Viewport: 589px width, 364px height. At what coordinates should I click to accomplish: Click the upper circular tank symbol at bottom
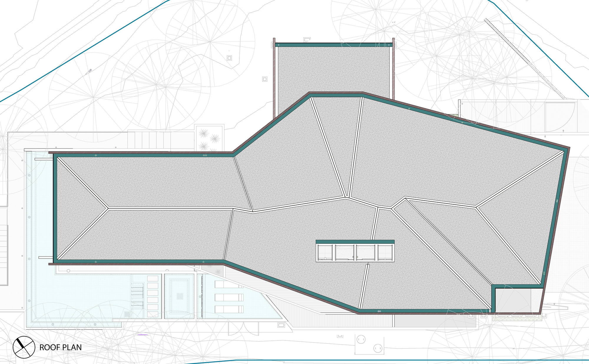[x=361, y=340]
